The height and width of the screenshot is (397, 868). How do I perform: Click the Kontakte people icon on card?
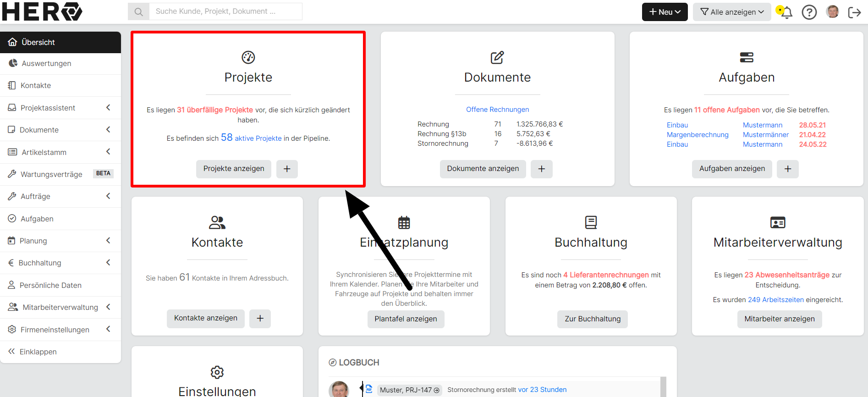coord(217,222)
